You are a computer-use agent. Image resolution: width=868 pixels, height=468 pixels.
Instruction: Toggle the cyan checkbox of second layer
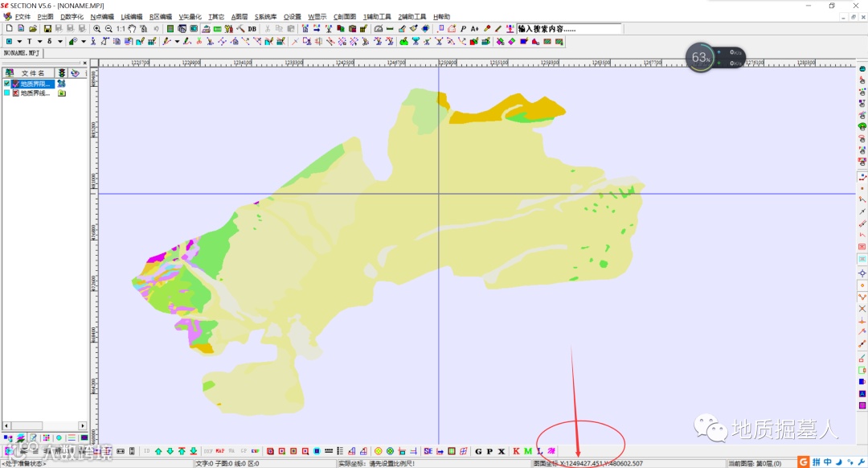tap(7, 93)
